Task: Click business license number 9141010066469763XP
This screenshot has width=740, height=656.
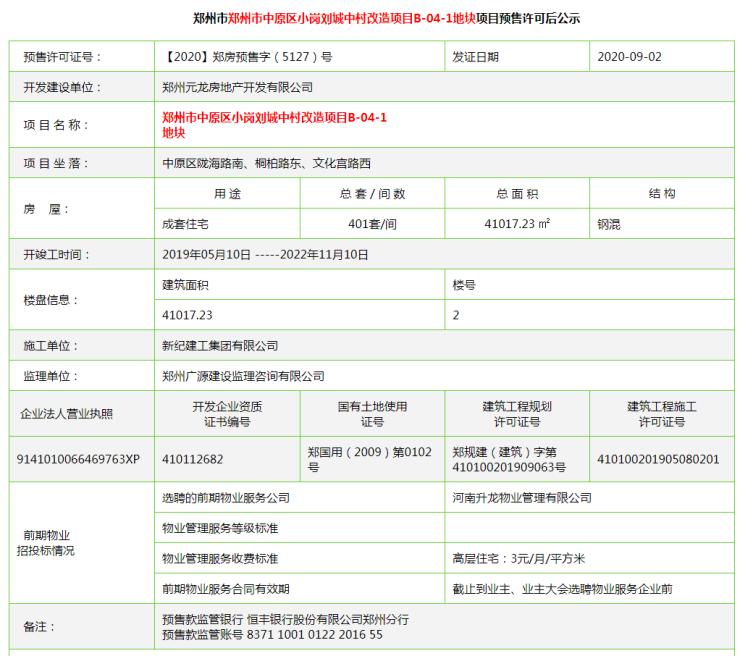Action: click(x=78, y=459)
